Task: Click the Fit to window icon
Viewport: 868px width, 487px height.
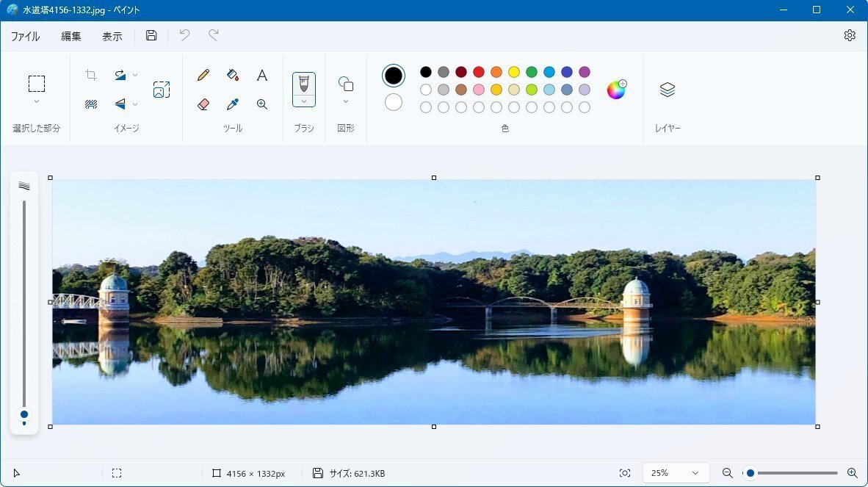Action: coord(625,473)
